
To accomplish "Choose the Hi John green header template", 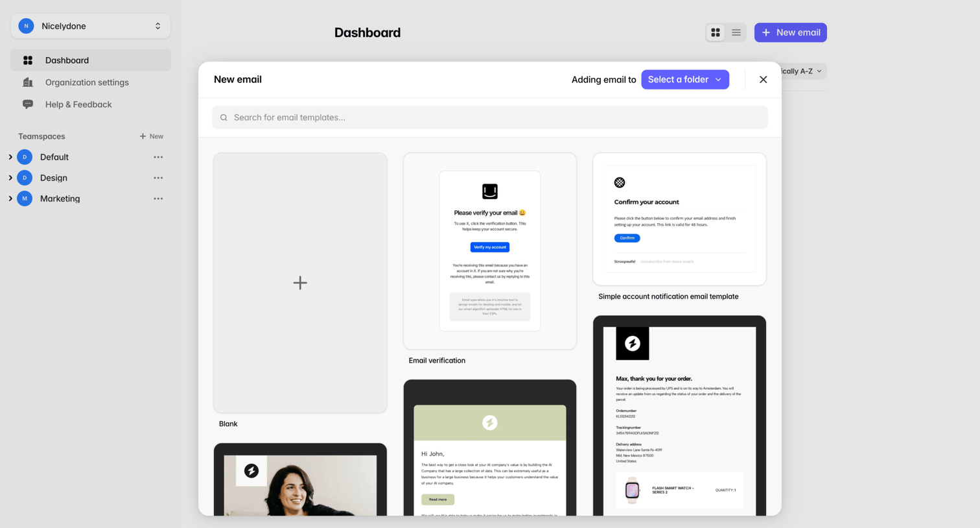I will coord(490,448).
